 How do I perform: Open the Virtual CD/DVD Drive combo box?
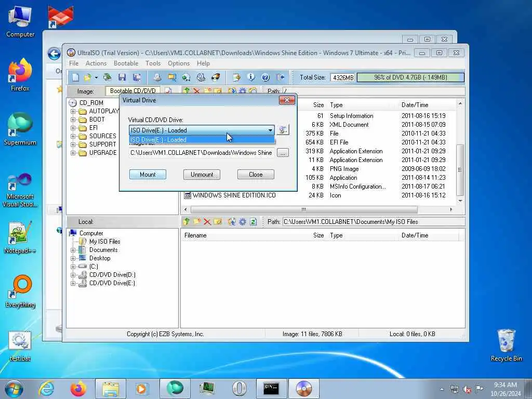click(x=202, y=130)
